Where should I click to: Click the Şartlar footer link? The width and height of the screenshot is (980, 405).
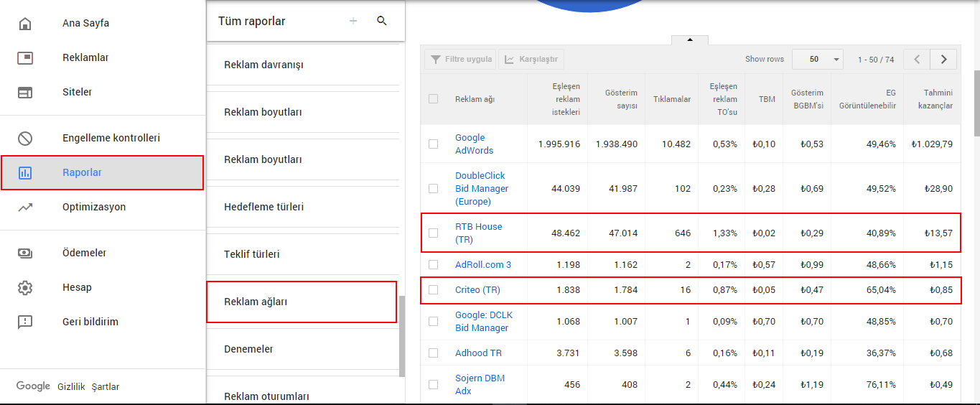point(106,386)
